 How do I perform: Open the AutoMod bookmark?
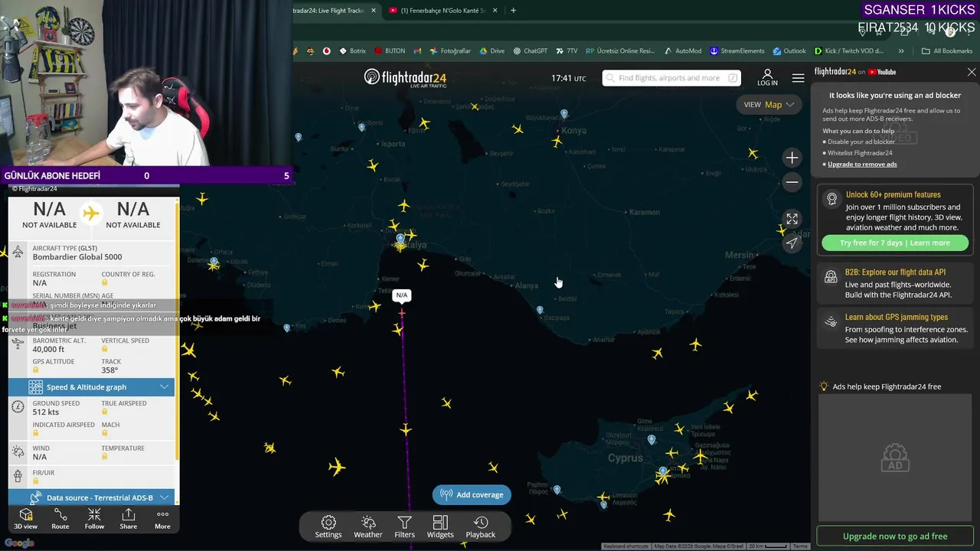683,51
